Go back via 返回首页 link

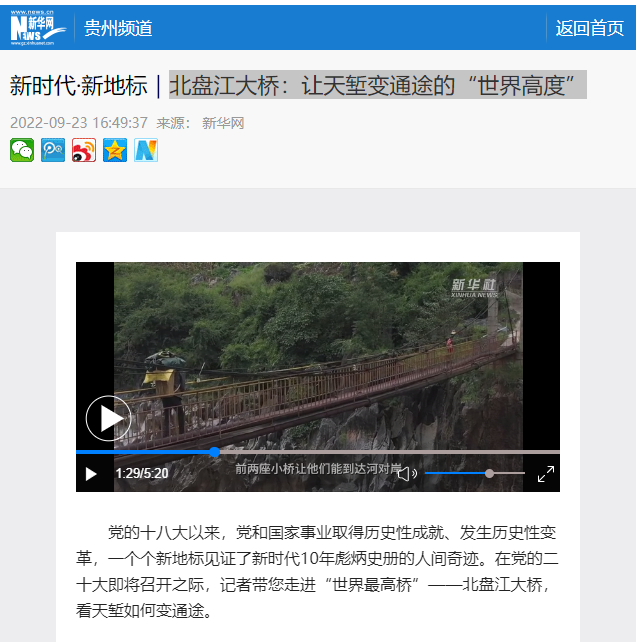(x=589, y=28)
